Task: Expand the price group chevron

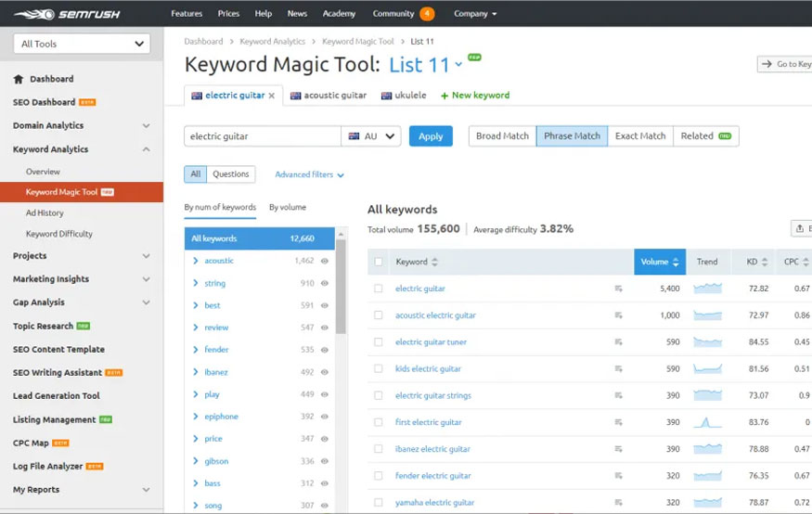Action: click(x=196, y=439)
